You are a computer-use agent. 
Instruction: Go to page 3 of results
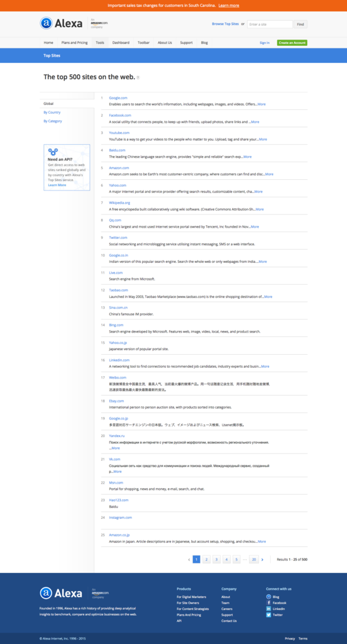pyautogui.click(x=216, y=559)
